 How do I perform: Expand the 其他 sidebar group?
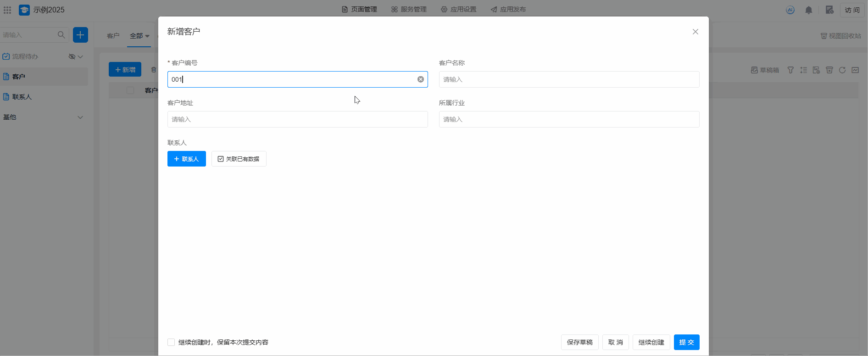80,117
